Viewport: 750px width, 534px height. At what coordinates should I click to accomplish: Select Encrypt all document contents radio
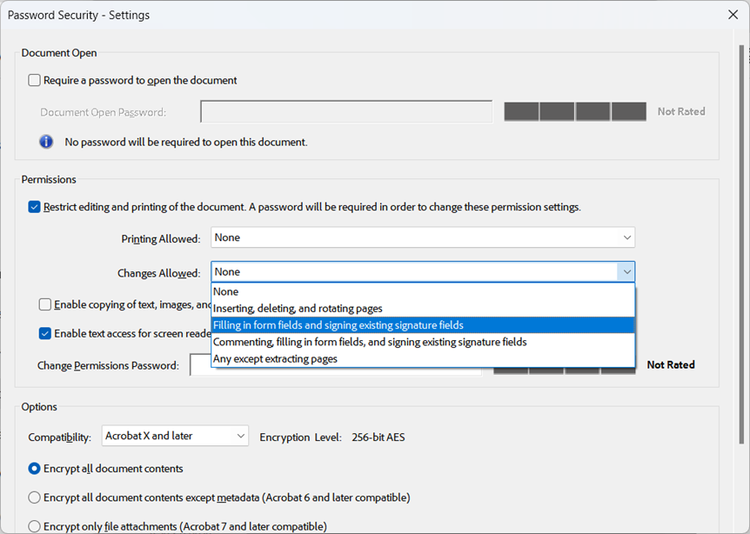[x=35, y=468]
